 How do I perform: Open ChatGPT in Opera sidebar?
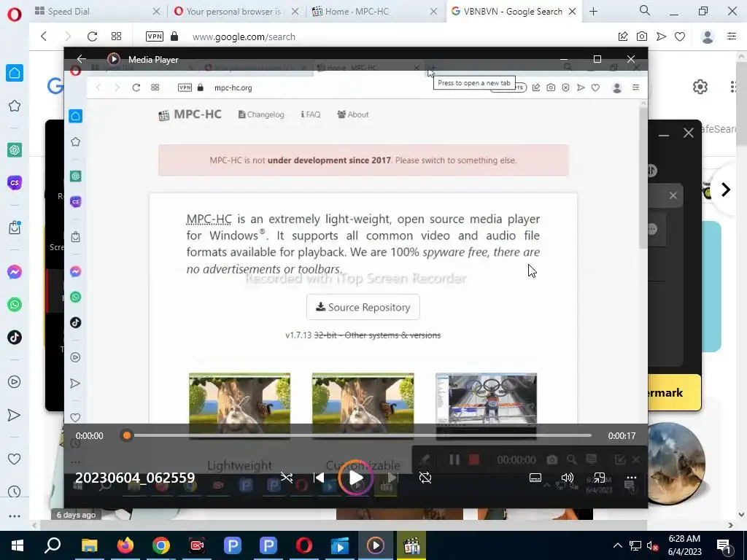pyautogui.click(x=15, y=150)
